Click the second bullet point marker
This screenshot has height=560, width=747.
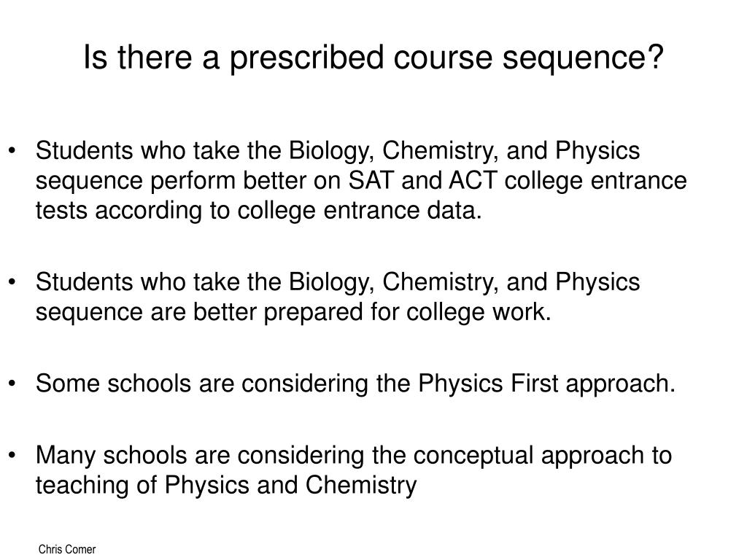(x=12, y=282)
